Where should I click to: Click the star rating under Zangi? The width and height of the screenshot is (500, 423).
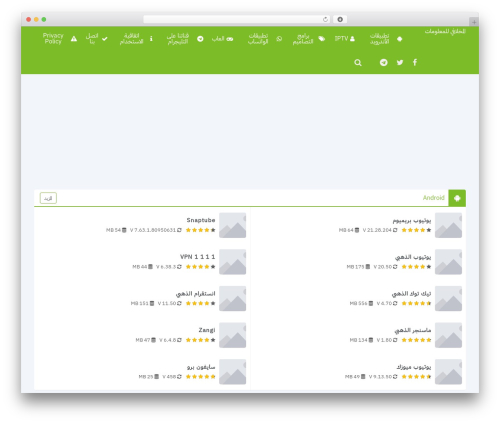201,340
